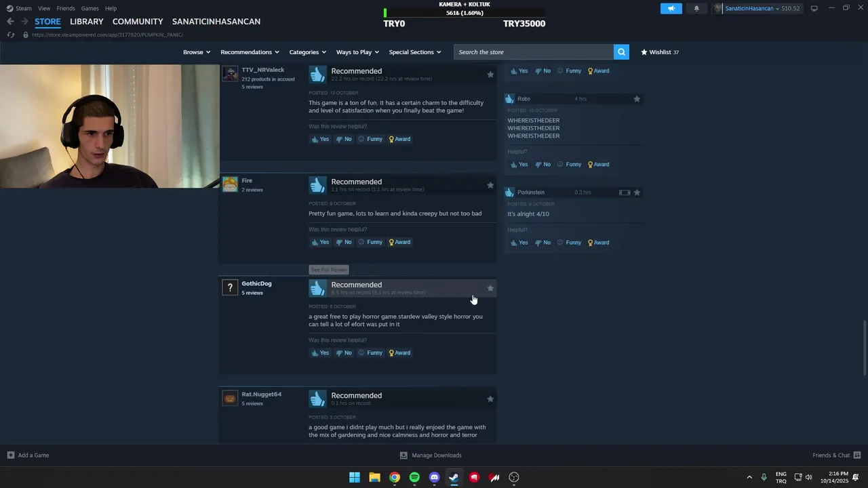Vote No on GothicDog's review

(344, 352)
